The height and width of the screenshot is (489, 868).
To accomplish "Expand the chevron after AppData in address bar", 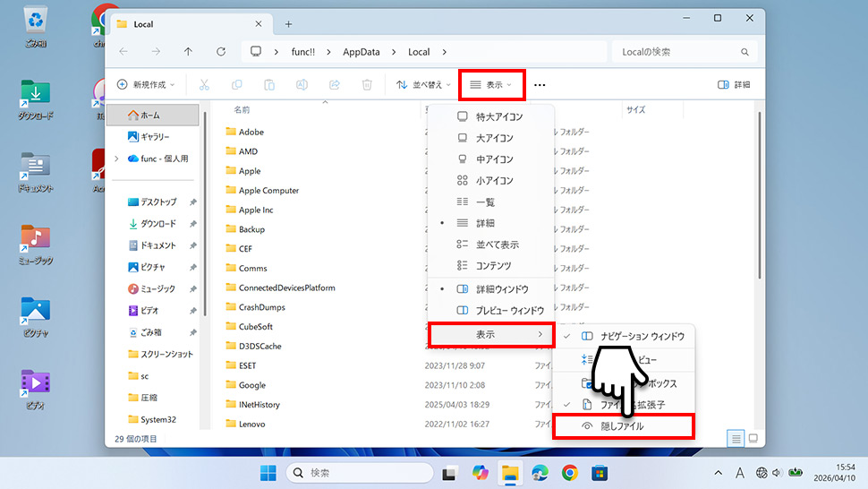I will (394, 52).
